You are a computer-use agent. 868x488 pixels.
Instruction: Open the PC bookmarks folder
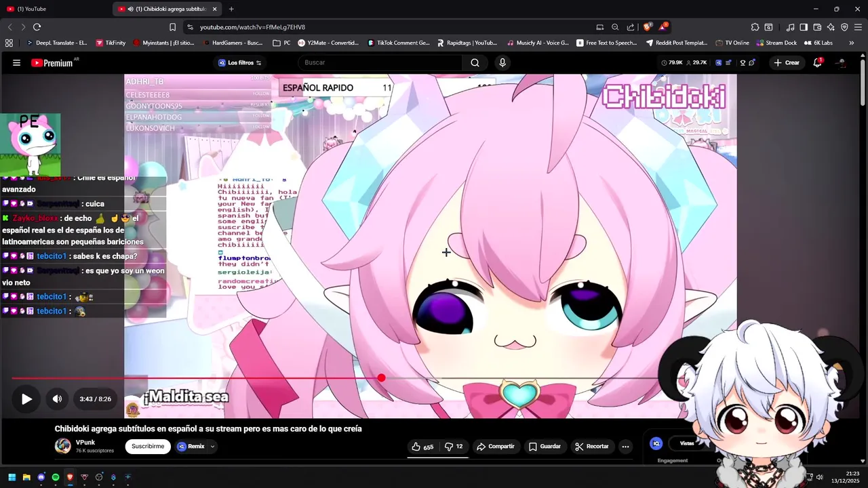(x=281, y=43)
